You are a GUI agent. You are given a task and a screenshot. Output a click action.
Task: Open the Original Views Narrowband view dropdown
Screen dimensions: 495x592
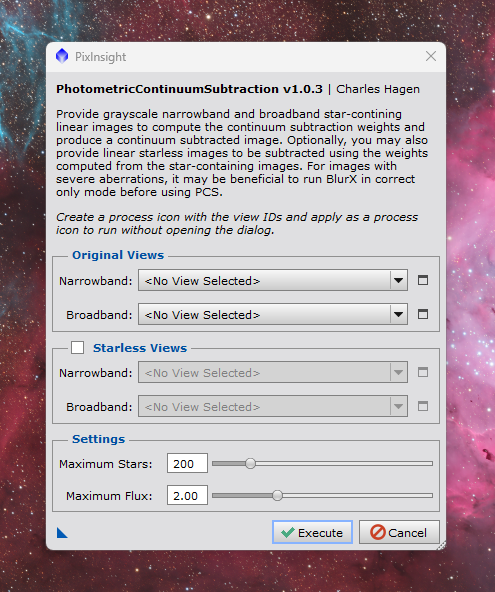pyautogui.click(x=273, y=281)
